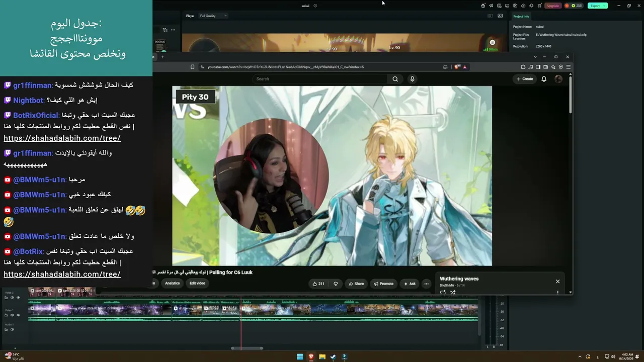This screenshot has height=362, width=644.
Task: Open the browser hamburger menu
Action: tap(568, 67)
